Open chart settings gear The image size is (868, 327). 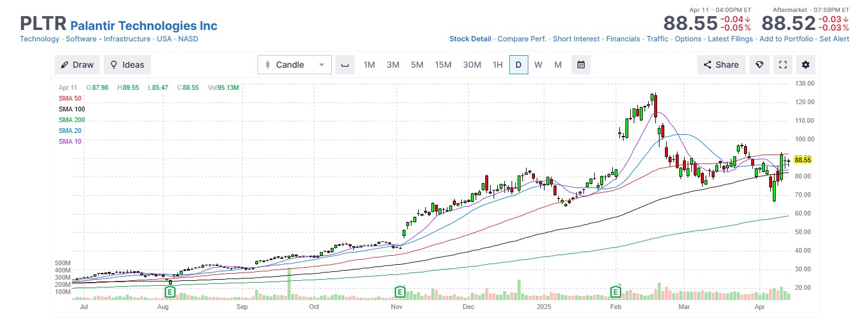pyautogui.click(x=806, y=65)
